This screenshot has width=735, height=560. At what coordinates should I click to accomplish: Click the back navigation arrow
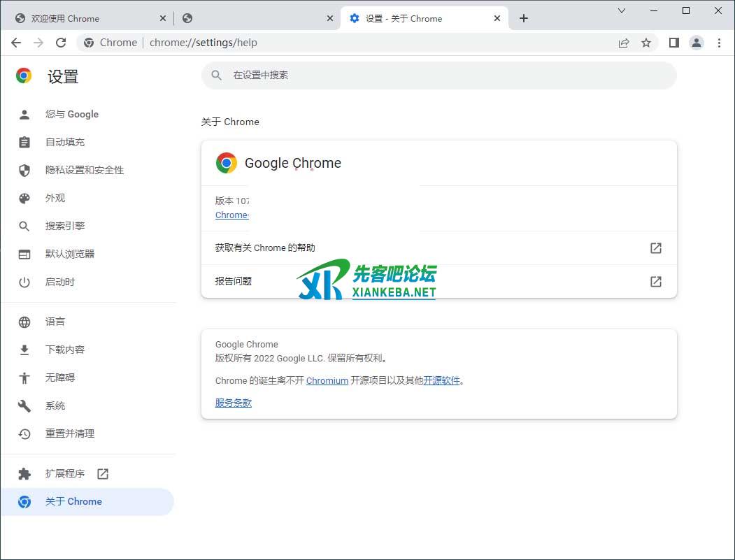[x=16, y=43]
